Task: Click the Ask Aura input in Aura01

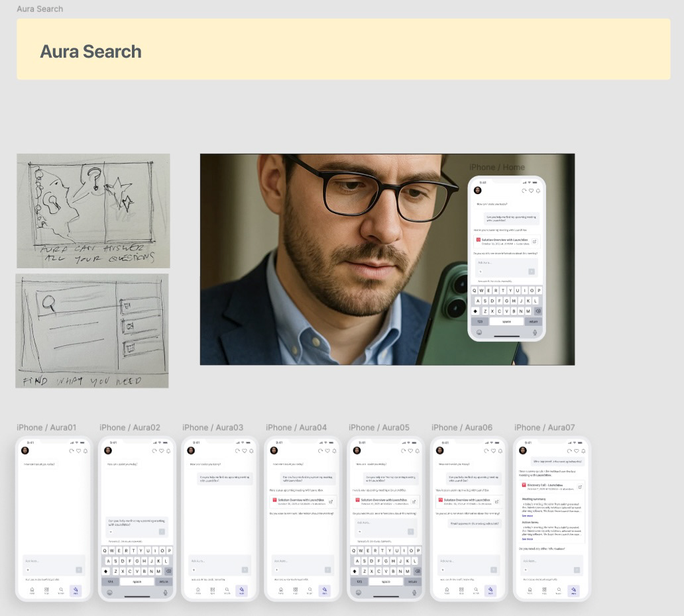Action: tap(54, 566)
